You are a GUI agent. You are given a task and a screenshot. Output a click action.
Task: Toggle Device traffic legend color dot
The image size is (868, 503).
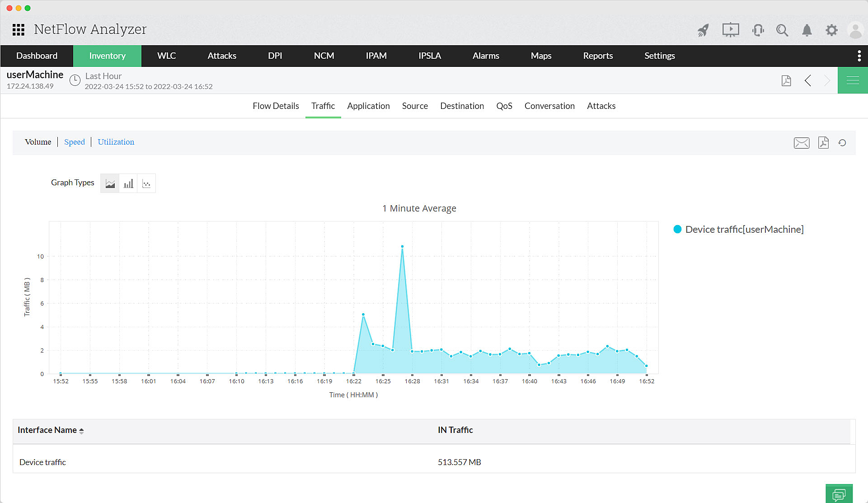tap(677, 229)
